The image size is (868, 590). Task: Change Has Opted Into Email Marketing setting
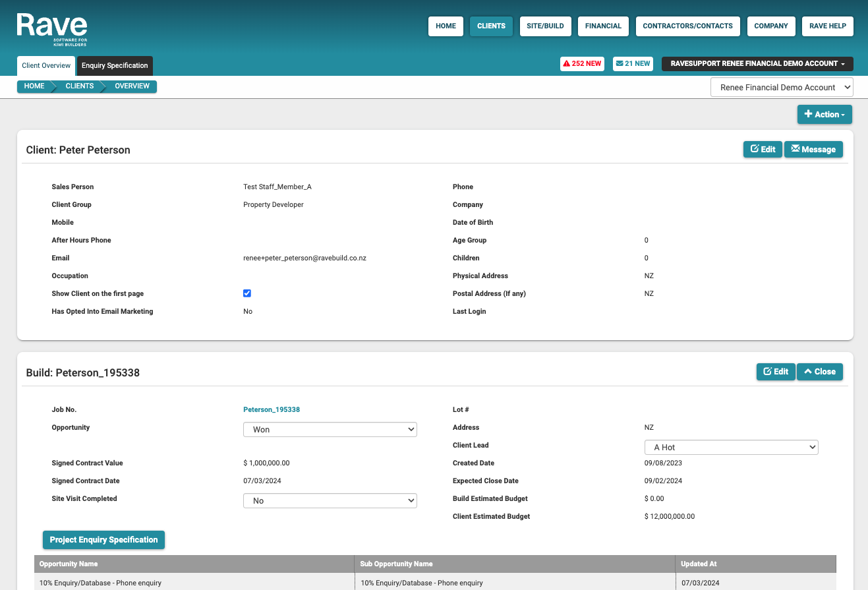[248, 311]
